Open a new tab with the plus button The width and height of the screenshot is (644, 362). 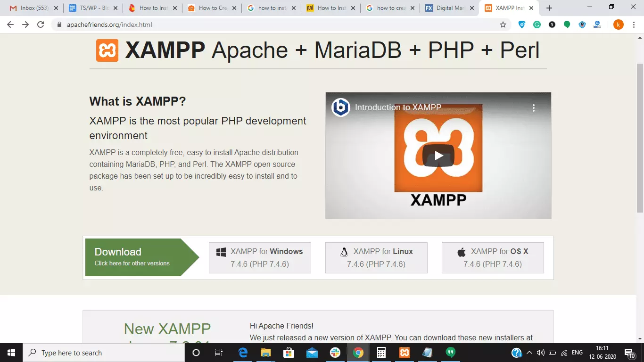point(549,8)
